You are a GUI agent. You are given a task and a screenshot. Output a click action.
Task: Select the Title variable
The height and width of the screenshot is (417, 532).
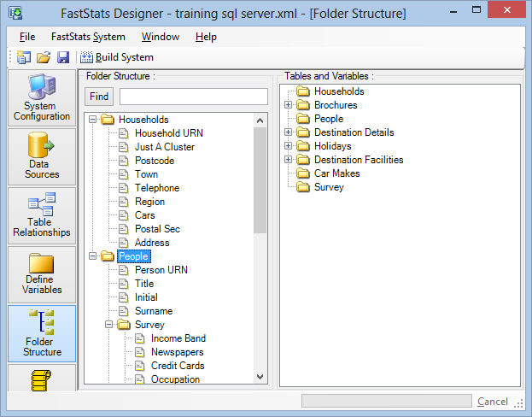click(144, 284)
